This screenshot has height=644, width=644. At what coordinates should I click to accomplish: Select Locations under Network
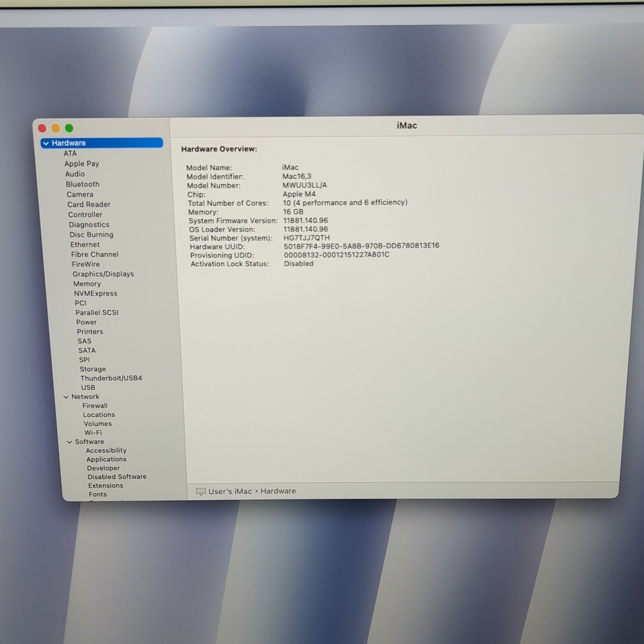99,415
